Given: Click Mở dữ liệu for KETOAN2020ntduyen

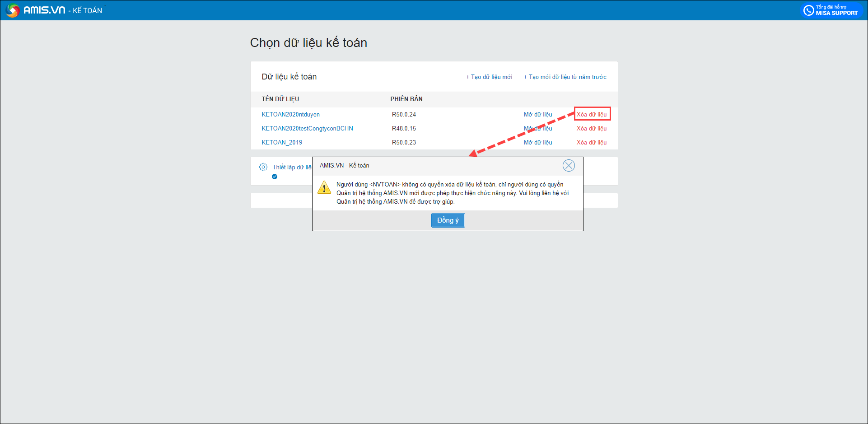Looking at the screenshot, I should click(538, 115).
